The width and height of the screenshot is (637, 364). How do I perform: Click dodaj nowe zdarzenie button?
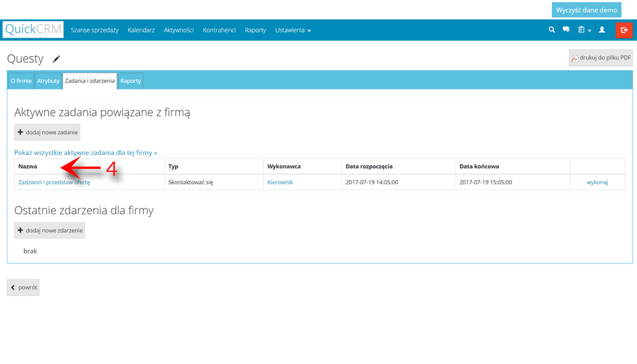[49, 230]
